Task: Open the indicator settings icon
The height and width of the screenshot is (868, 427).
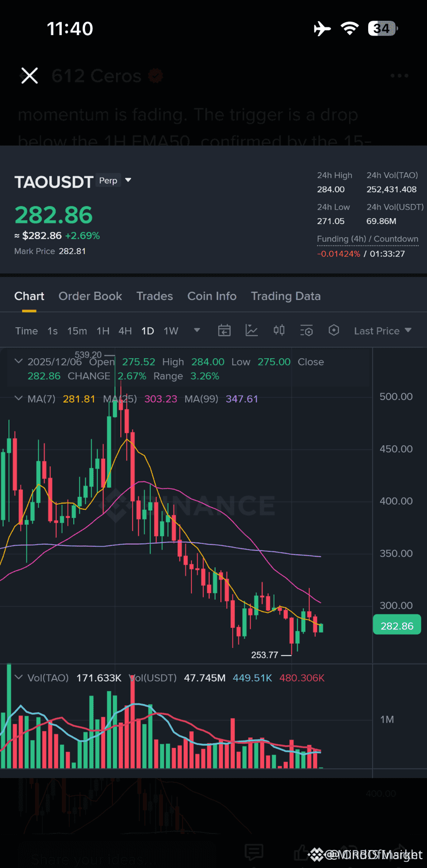Action: point(306,330)
